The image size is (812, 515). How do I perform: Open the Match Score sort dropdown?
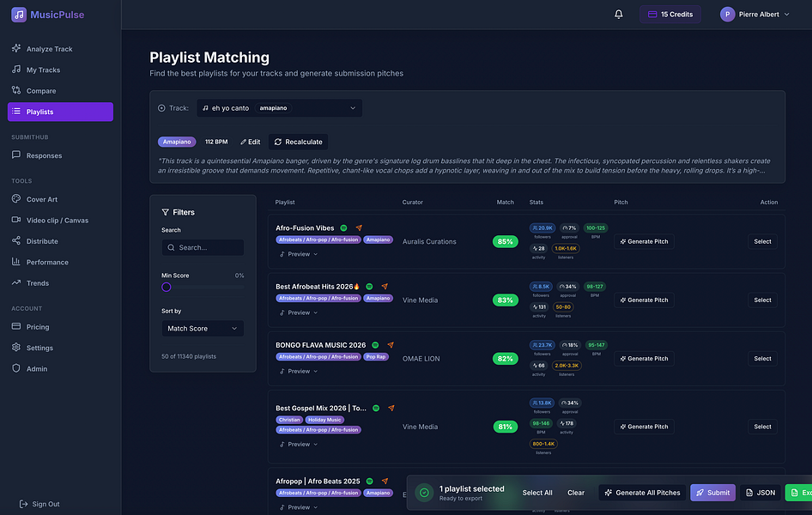click(203, 328)
